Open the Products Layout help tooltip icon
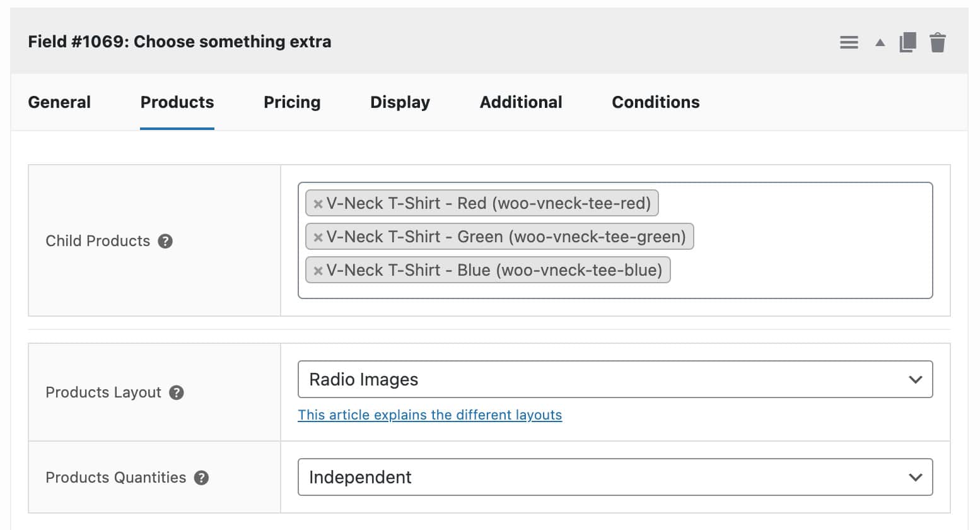The height and width of the screenshot is (530, 980). click(178, 392)
